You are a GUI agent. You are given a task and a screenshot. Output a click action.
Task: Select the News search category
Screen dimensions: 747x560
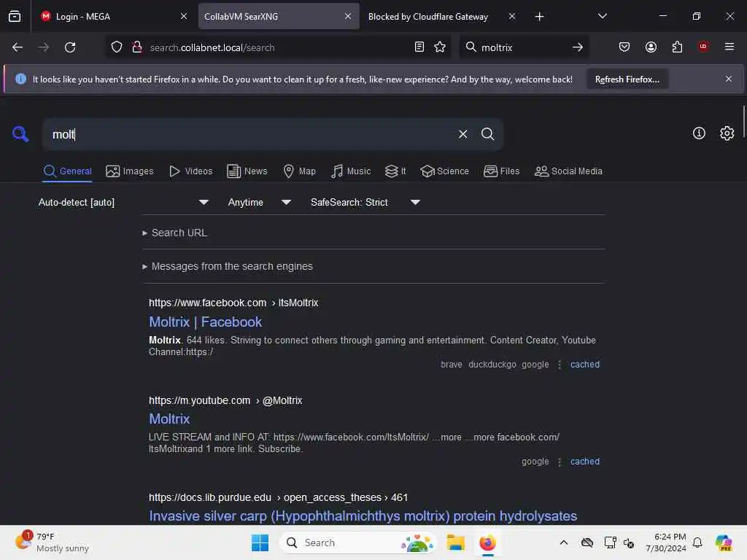coord(247,171)
